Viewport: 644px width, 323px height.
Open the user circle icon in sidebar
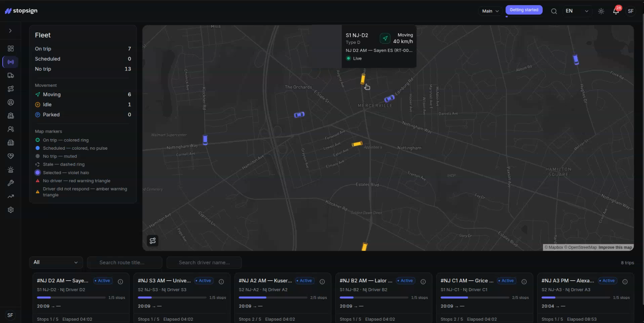(x=10, y=102)
